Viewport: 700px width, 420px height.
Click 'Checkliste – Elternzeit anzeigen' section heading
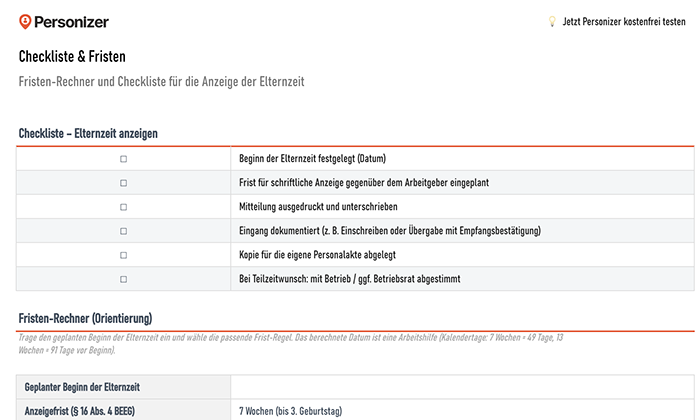(88, 133)
